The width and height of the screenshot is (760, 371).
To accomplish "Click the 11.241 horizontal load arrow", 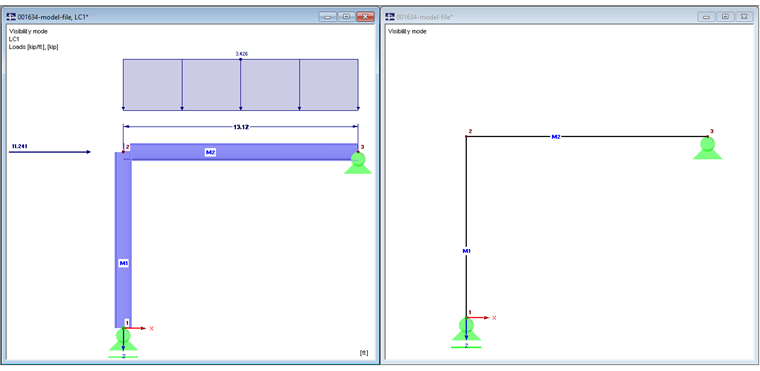I will (x=50, y=152).
